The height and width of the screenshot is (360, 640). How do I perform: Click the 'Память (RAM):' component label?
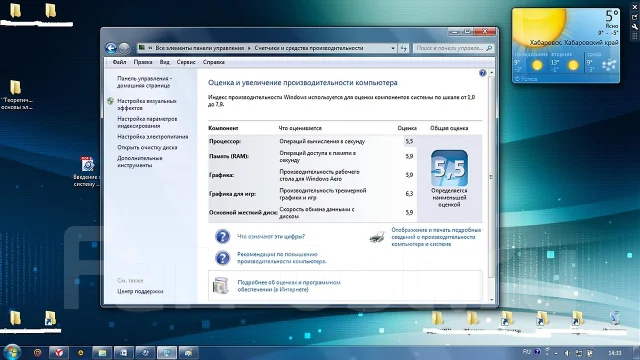pos(229,156)
